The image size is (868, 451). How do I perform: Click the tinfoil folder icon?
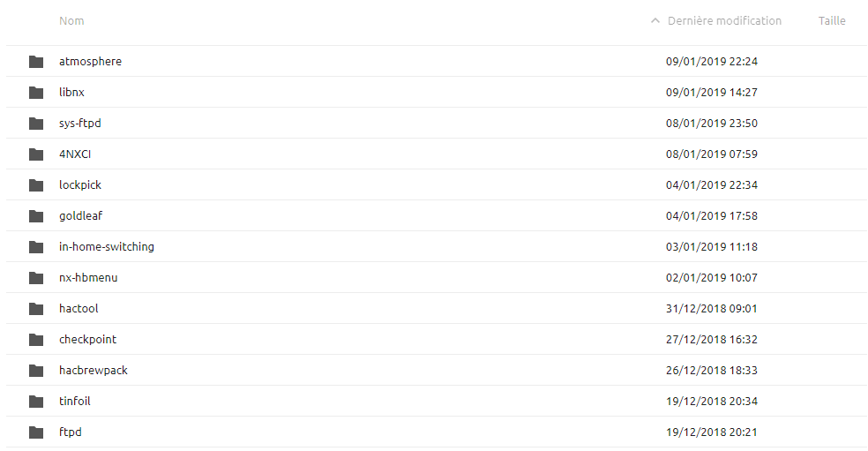click(x=36, y=402)
